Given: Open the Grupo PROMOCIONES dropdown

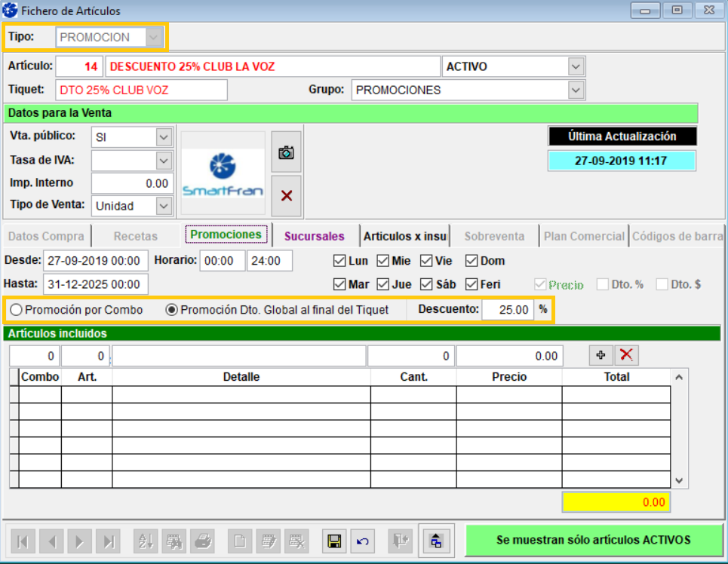Looking at the screenshot, I should tap(576, 90).
